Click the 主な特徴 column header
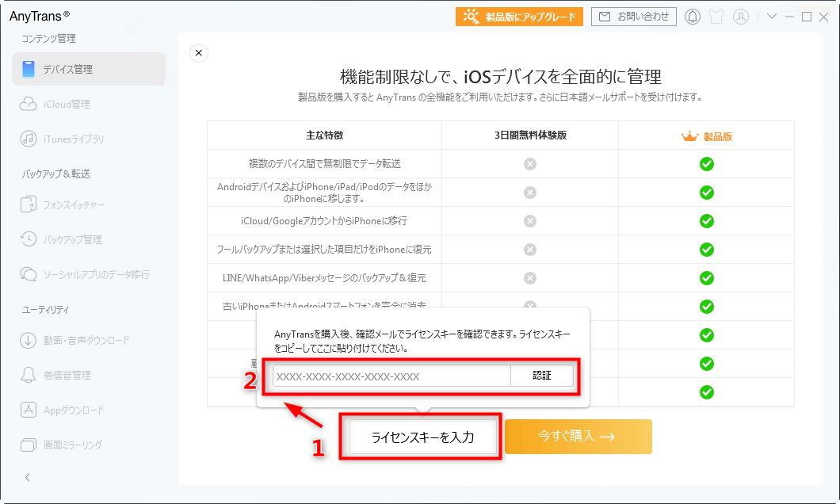840x504 pixels. click(325, 136)
